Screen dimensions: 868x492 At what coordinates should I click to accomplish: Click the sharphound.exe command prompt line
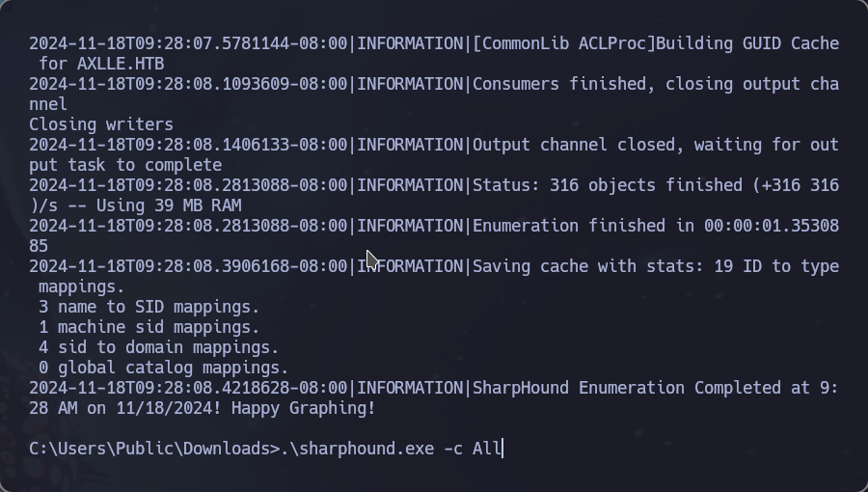265,449
